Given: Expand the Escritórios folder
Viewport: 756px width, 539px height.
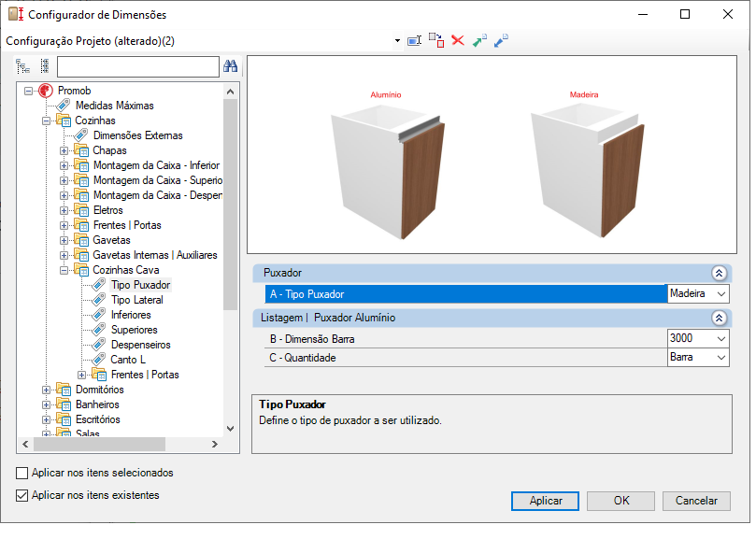Looking at the screenshot, I should coord(47,419).
